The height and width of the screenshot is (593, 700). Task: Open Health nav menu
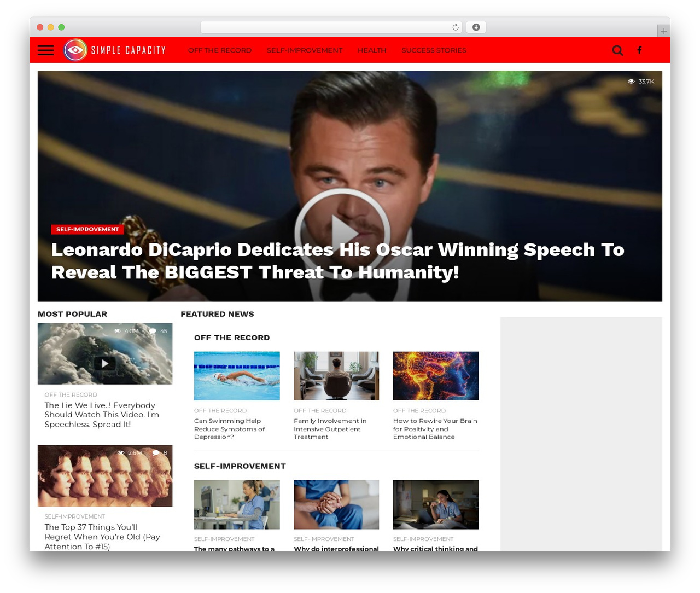pos(372,50)
